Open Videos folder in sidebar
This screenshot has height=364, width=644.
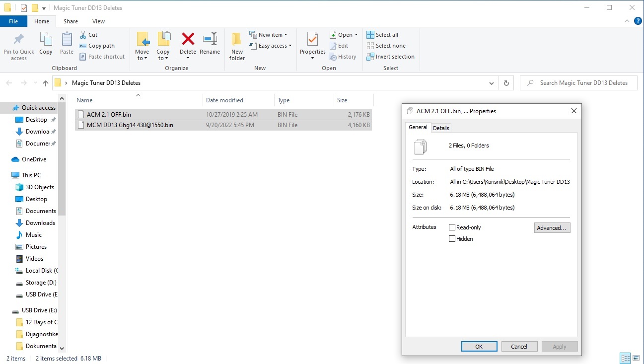[34, 259]
